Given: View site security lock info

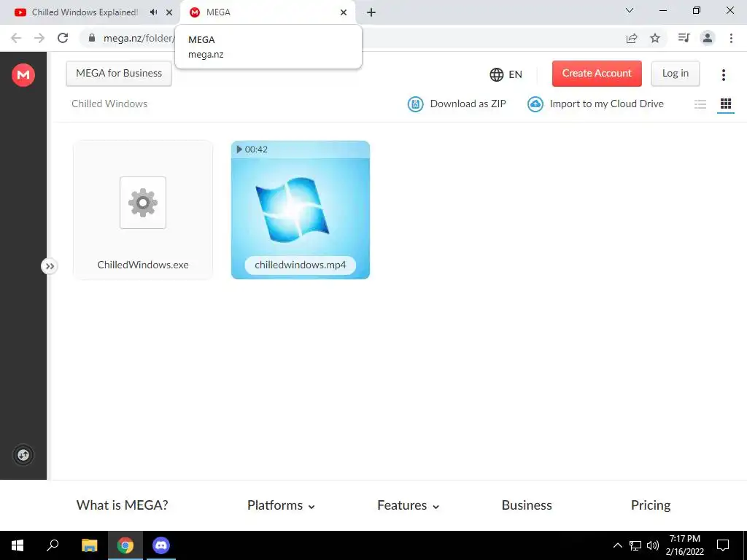Looking at the screenshot, I should tap(92, 38).
